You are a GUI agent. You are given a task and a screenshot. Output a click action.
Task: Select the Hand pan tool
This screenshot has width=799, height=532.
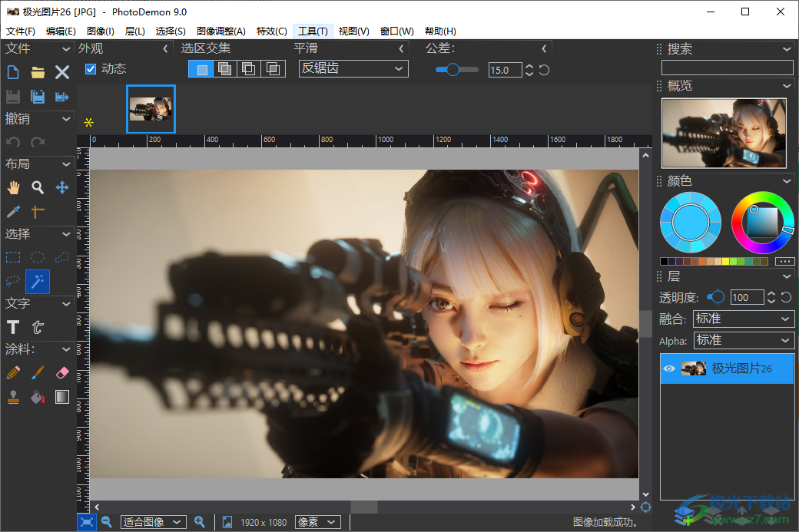pyautogui.click(x=13, y=187)
